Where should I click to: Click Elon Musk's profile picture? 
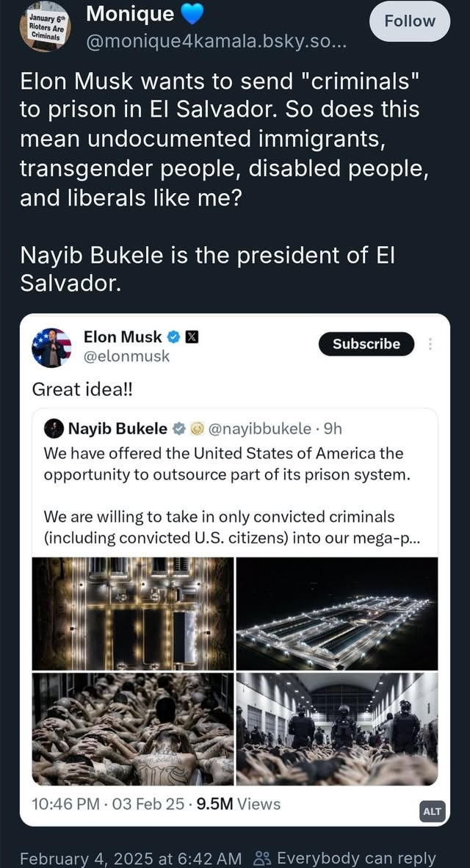tap(51, 347)
